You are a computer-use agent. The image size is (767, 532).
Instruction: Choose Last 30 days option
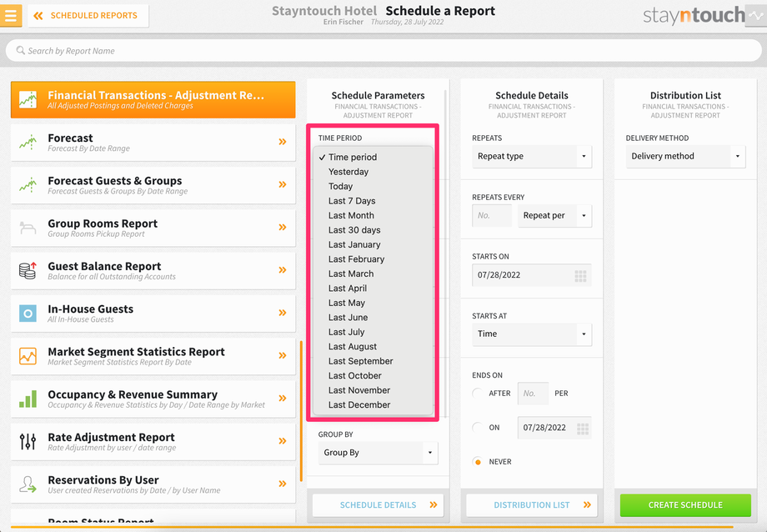(373, 230)
